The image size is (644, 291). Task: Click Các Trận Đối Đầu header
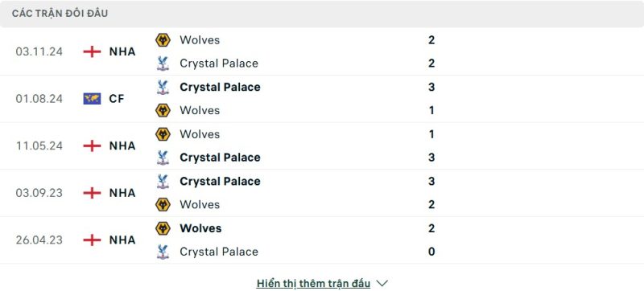point(60,14)
